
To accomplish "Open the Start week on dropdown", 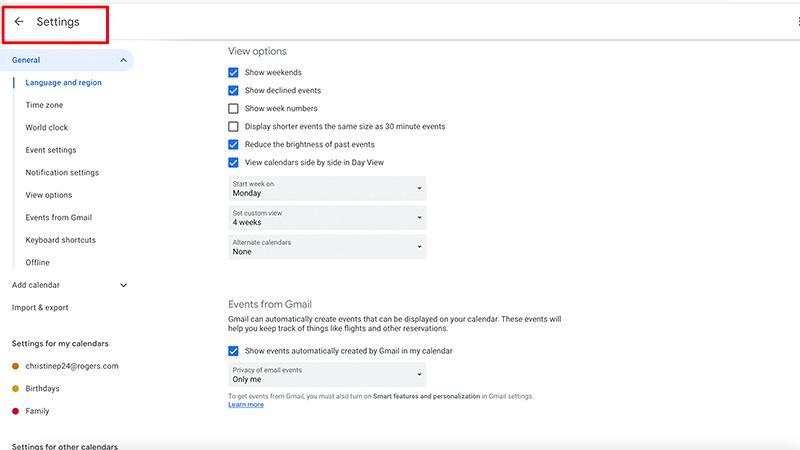I will click(x=327, y=188).
